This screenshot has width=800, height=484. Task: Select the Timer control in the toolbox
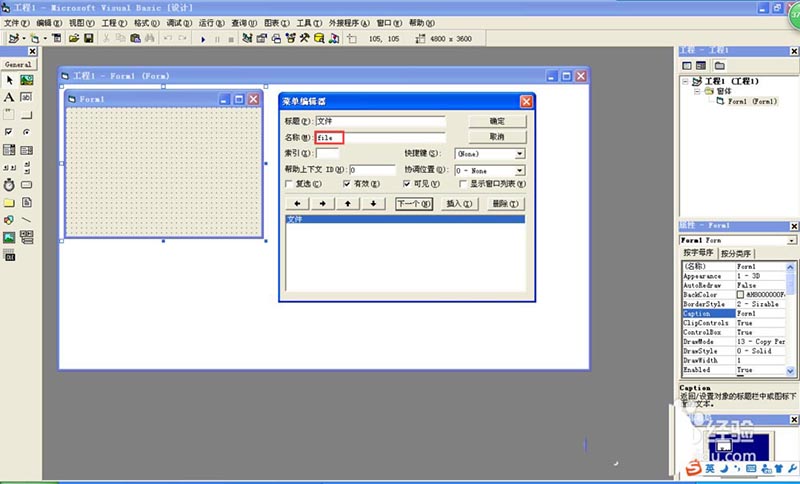[x=10, y=185]
